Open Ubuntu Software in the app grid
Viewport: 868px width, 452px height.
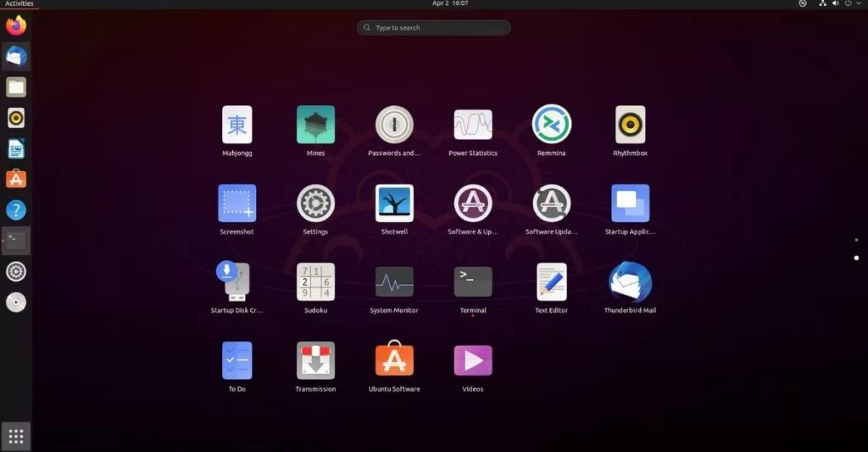[394, 359]
